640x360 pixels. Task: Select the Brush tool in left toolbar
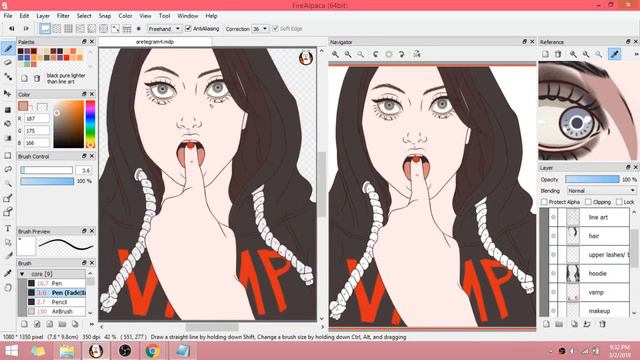tap(8, 49)
